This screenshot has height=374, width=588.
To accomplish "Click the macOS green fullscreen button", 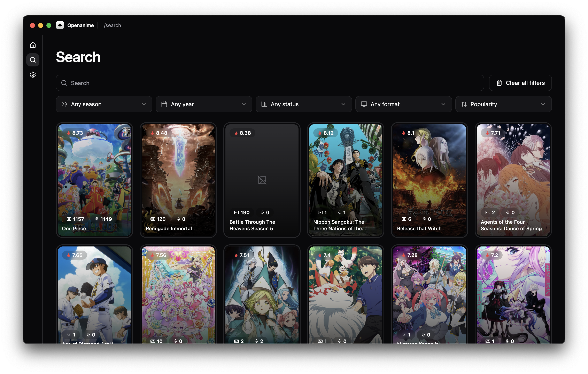I will pos(49,25).
